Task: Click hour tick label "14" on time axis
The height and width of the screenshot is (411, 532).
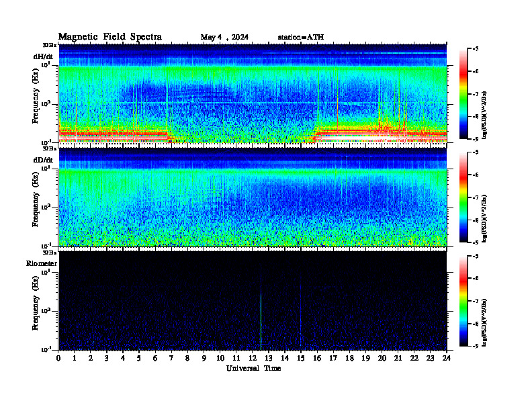Action: pos(285,359)
